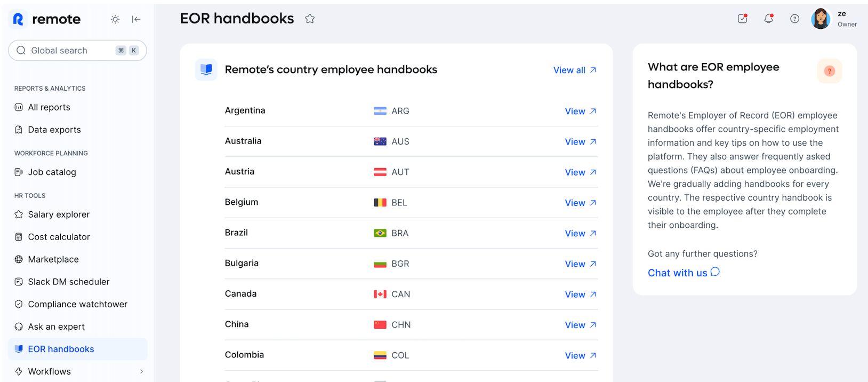Open the tasks checklist icon in header
868x382 pixels.
click(742, 19)
